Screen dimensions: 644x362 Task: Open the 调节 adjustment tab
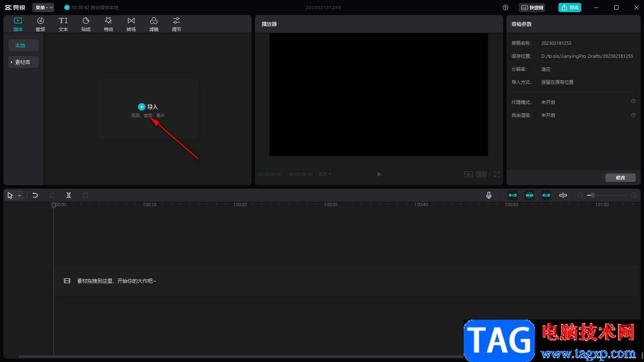(x=177, y=24)
